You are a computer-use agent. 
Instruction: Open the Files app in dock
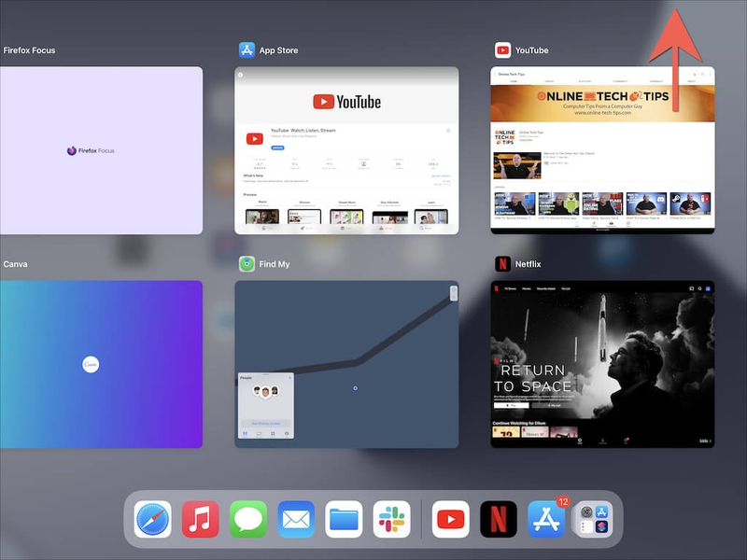coord(344,519)
